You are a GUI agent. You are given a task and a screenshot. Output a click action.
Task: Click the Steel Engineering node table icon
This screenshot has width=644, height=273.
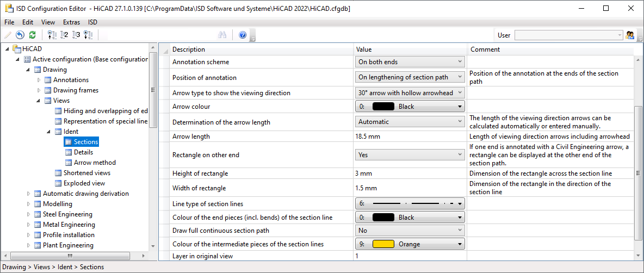pos(38,214)
